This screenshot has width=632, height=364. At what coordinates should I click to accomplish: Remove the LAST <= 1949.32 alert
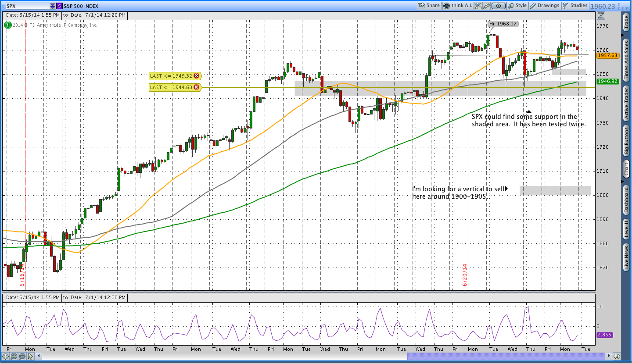(196, 76)
